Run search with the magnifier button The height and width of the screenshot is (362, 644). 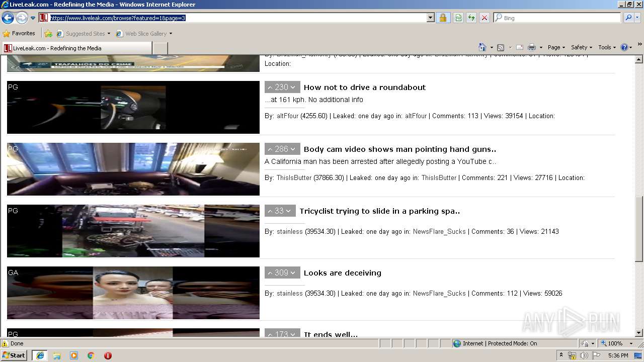pos(628,18)
